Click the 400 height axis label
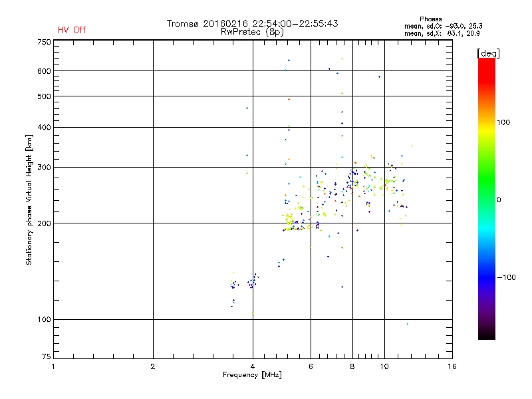 [x=44, y=127]
